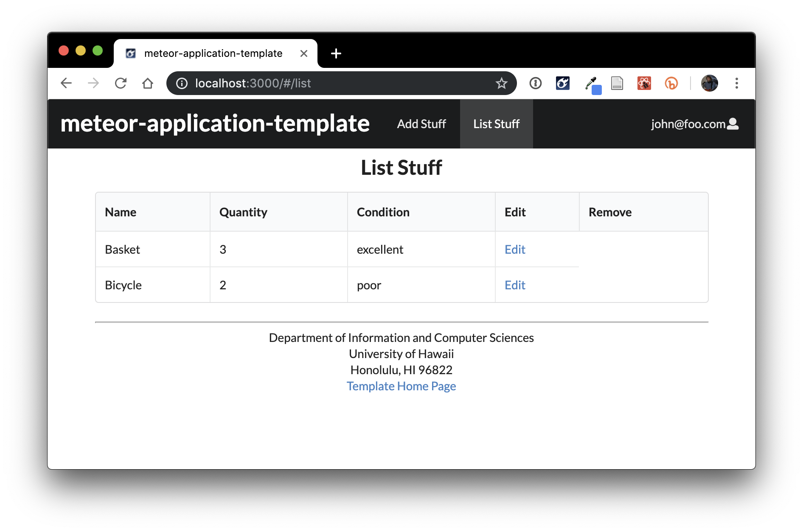The image size is (803, 532).
Task: Open the React developer tools extension
Action: pos(644,83)
